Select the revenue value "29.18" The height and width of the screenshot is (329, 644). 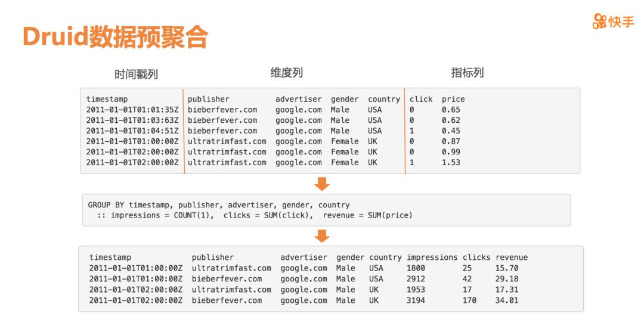pos(507,279)
